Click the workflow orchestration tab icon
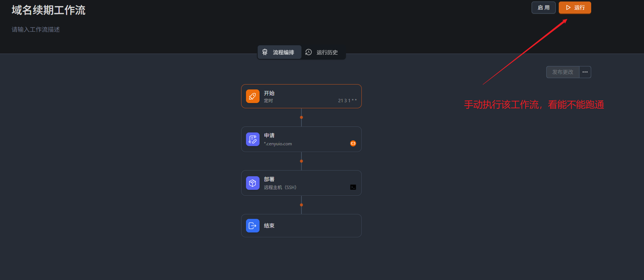Viewport: 644px width, 280px height. click(x=265, y=52)
